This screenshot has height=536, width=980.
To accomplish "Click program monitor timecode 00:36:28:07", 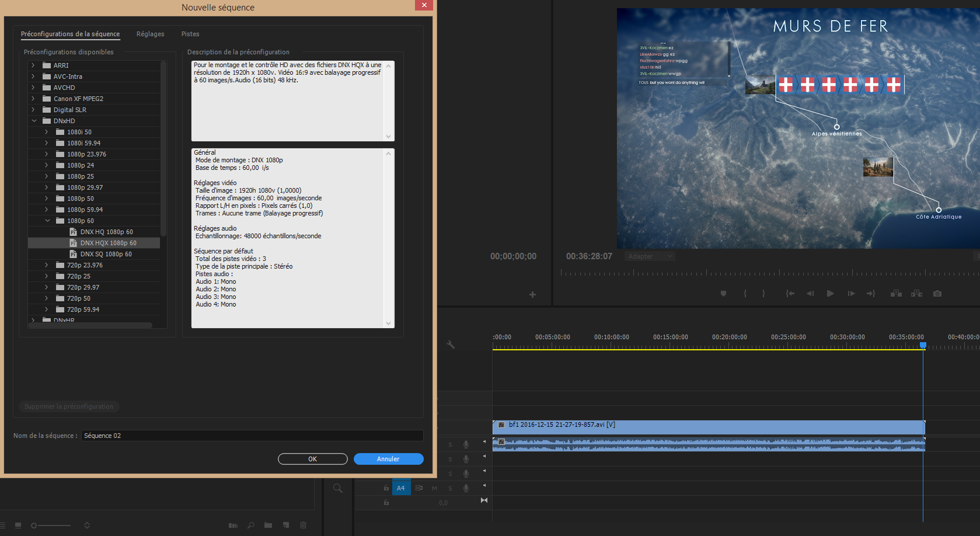I will pos(589,256).
